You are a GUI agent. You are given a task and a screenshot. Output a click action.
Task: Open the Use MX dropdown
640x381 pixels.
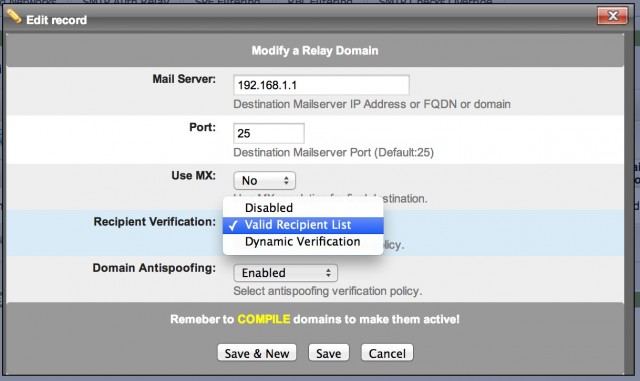(264, 180)
